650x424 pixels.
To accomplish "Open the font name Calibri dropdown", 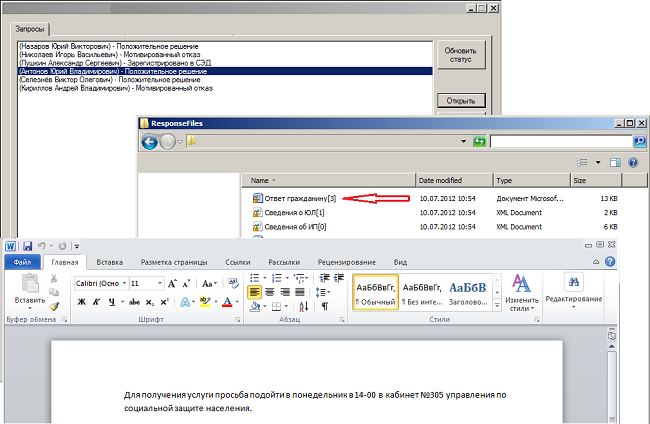I will tap(124, 283).
